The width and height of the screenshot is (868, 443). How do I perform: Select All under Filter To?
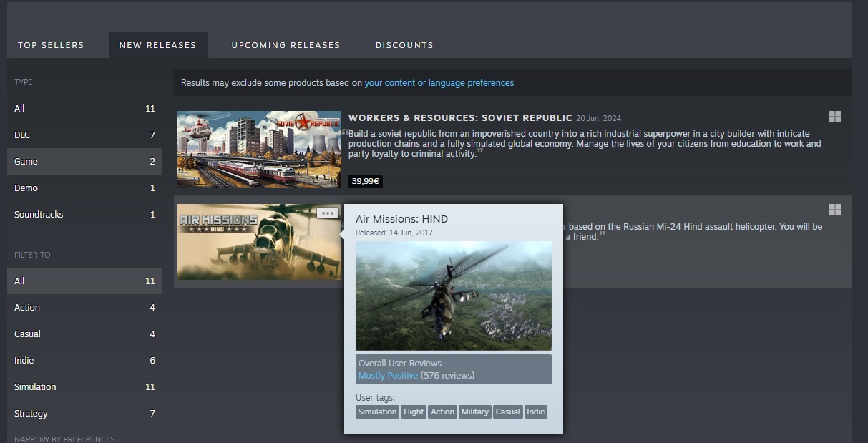84,281
